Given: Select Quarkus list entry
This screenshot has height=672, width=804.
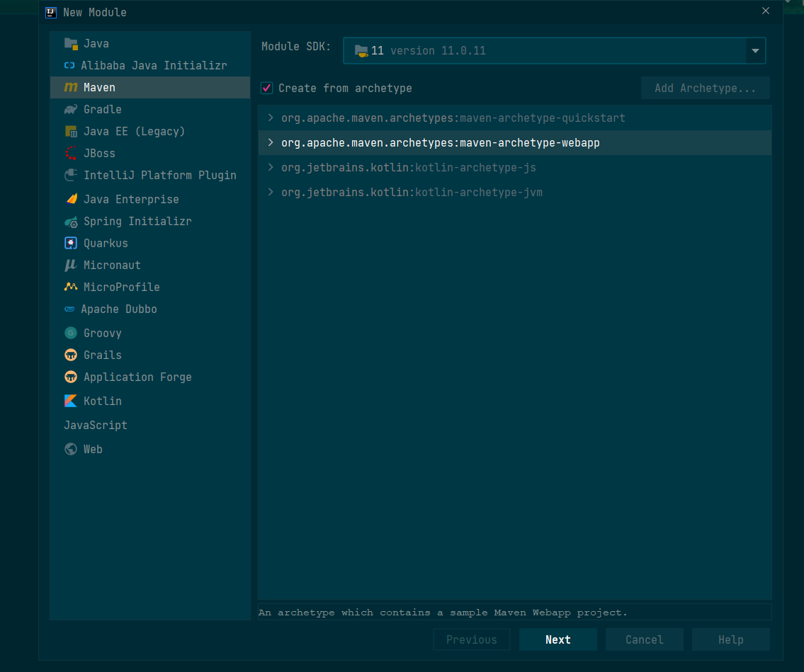Looking at the screenshot, I should pos(150,243).
